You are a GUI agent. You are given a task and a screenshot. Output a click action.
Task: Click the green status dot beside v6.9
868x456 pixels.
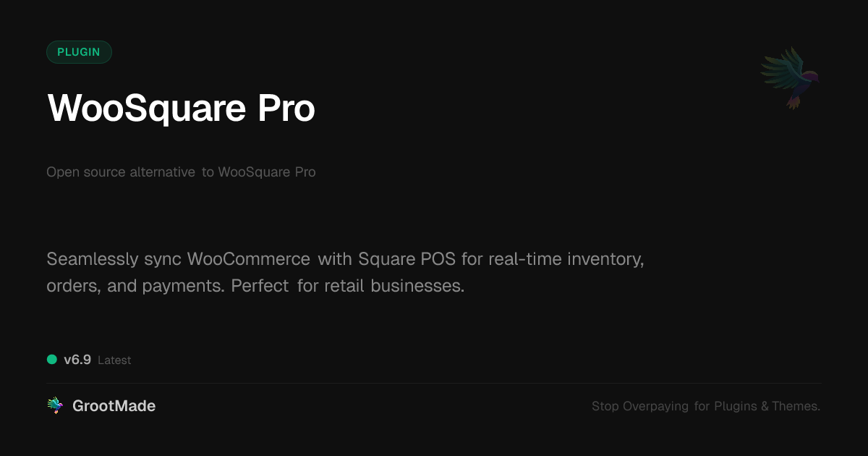pos(52,360)
